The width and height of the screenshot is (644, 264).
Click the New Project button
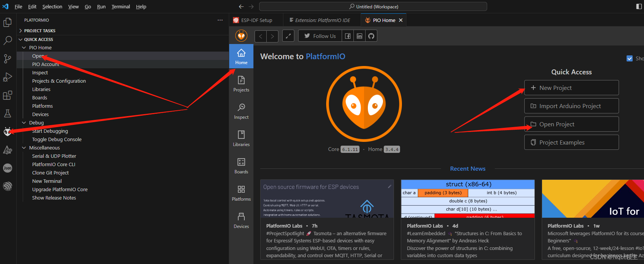[x=571, y=88]
